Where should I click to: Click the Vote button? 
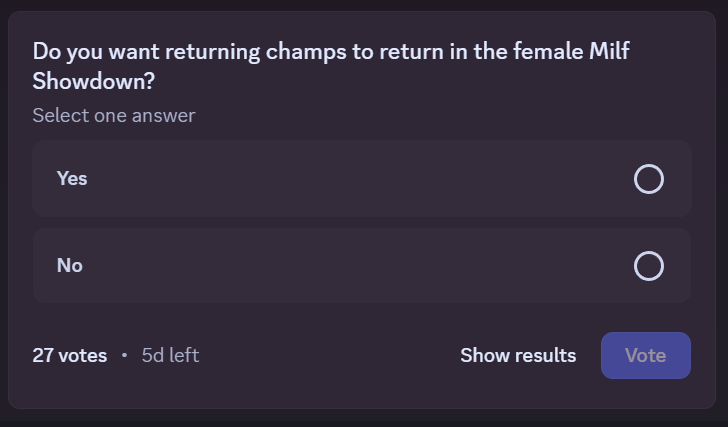tap(645, 355)
